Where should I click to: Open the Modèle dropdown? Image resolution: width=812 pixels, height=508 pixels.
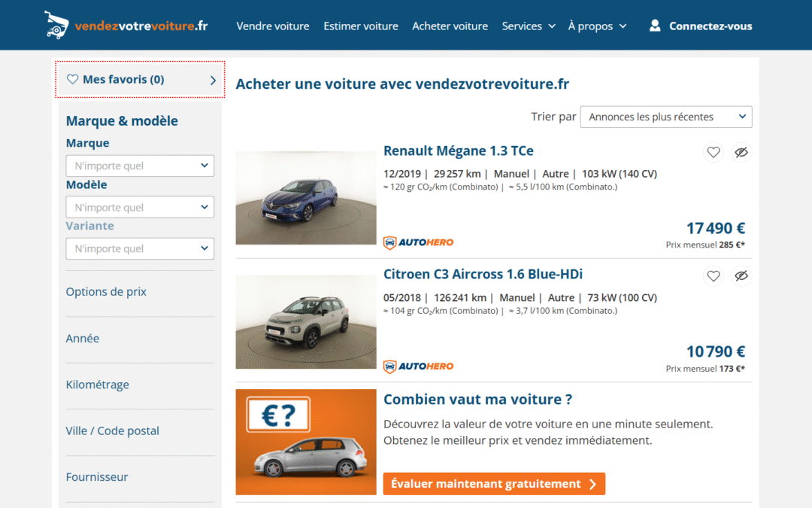pyautogui.click(x=140, y=207)
